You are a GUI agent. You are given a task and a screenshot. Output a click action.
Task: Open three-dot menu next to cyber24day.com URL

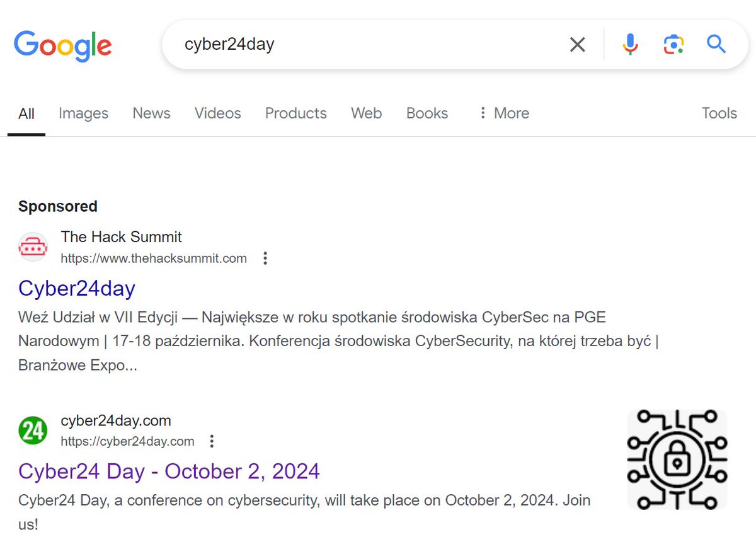(x=212, y=441)
